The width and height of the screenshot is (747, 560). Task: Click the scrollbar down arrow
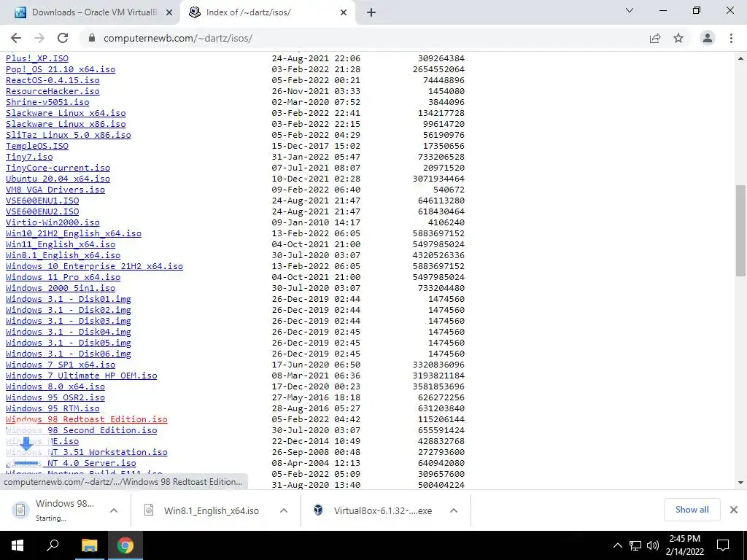pos(740,483)
